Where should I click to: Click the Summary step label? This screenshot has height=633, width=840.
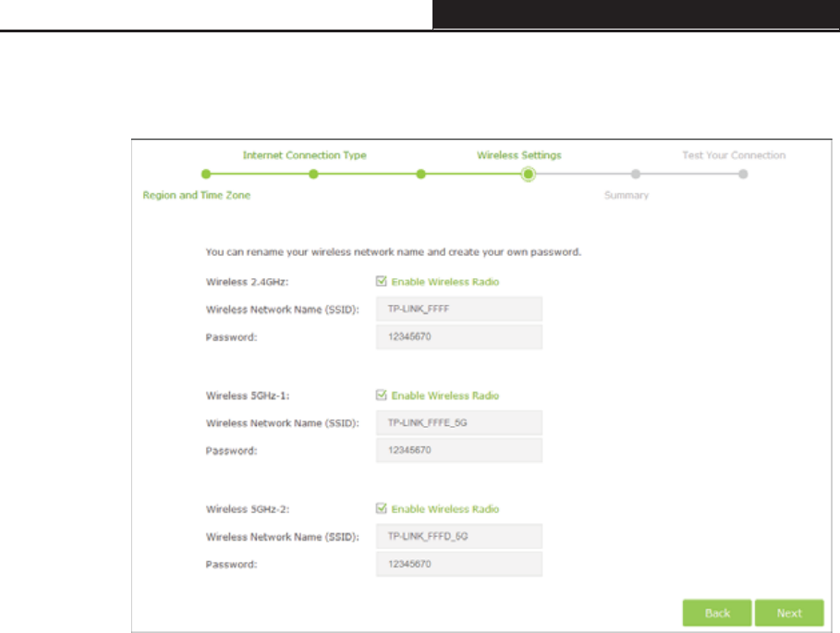pyautogui.click(x=627, y=195)
